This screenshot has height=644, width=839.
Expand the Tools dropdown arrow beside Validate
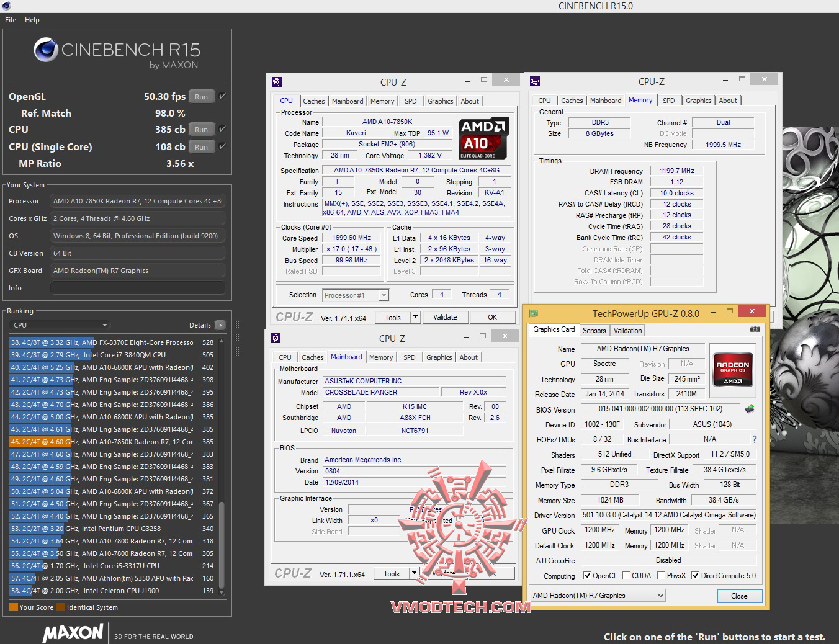coord(415,317)
